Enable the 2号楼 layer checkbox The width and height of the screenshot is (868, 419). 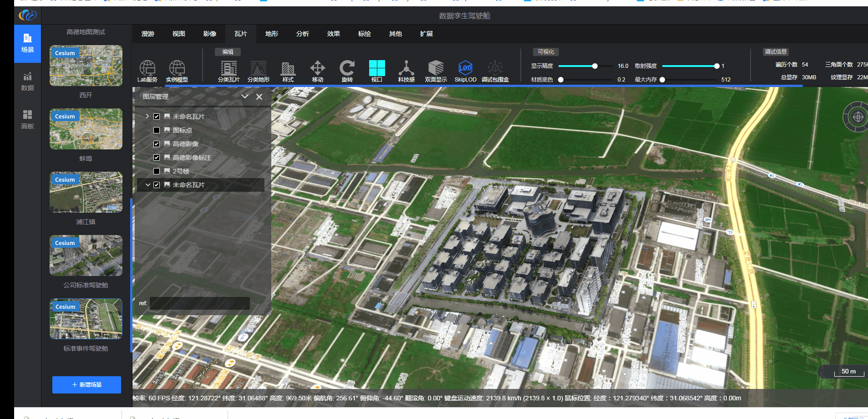(x=157, y=171)
